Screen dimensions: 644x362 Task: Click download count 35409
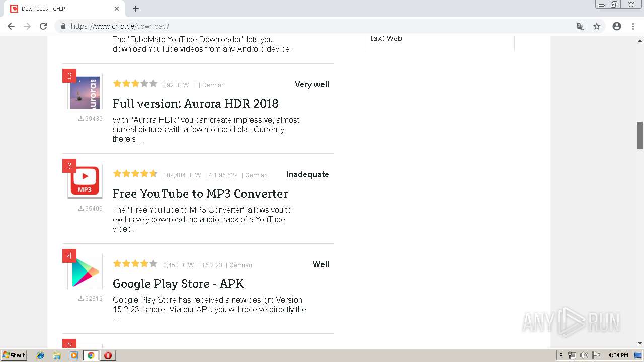tap(91, 209)
